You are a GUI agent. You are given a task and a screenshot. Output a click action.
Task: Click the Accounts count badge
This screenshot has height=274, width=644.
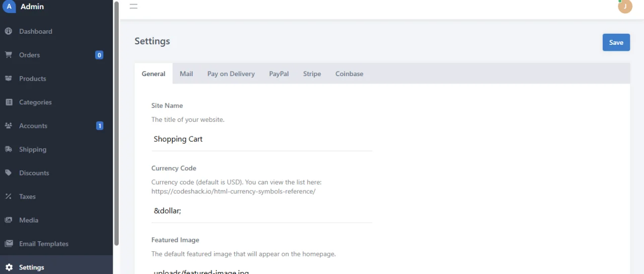100,126
